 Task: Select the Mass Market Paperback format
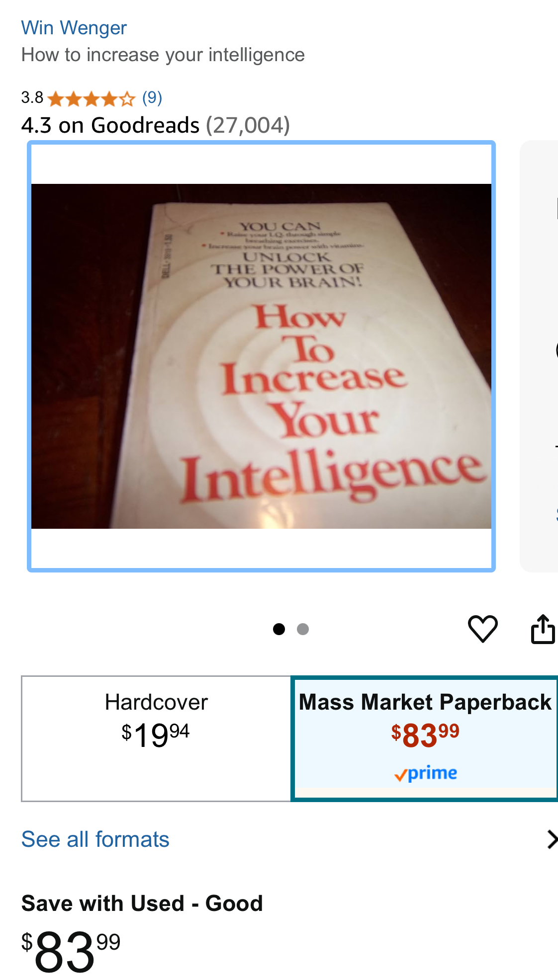point(425,738)
